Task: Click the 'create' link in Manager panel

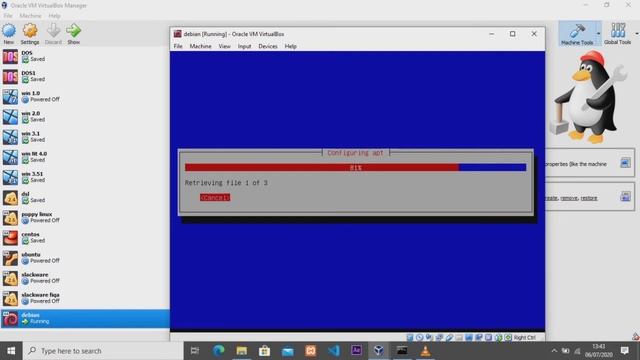Action: (x=551, y=198)
